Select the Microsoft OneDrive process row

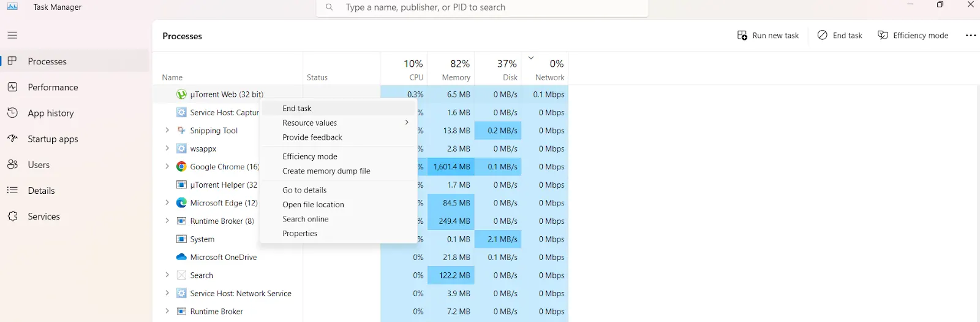(360, 257)
